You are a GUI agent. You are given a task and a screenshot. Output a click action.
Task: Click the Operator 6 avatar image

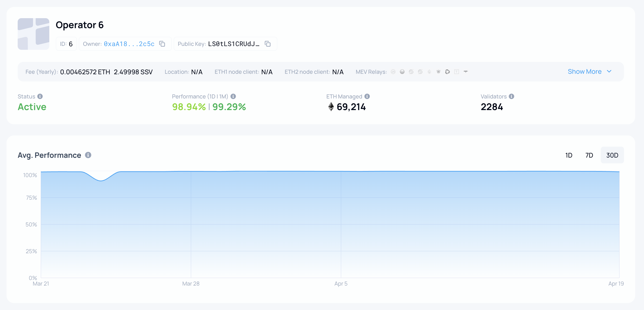tap(33, 34)
